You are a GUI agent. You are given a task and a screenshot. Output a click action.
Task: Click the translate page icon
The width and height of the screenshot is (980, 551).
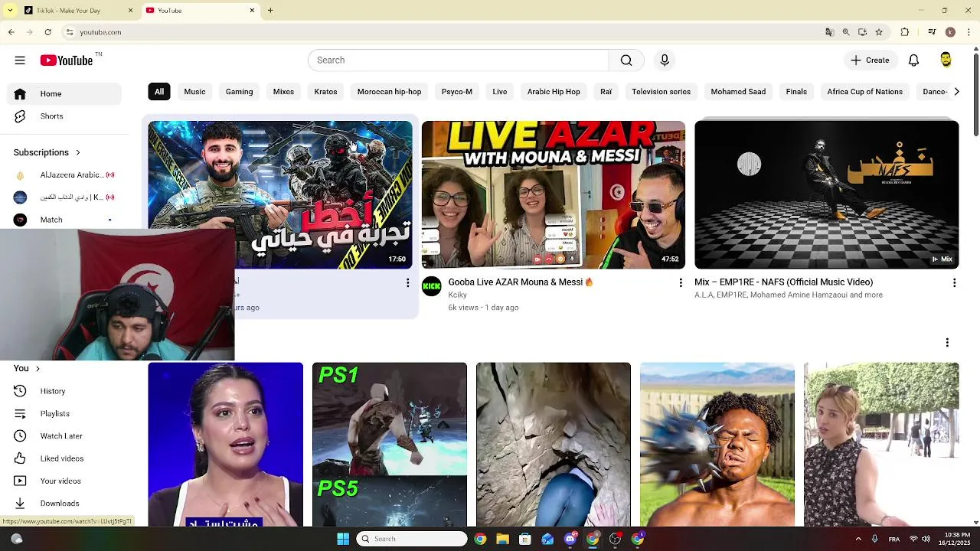829,32
